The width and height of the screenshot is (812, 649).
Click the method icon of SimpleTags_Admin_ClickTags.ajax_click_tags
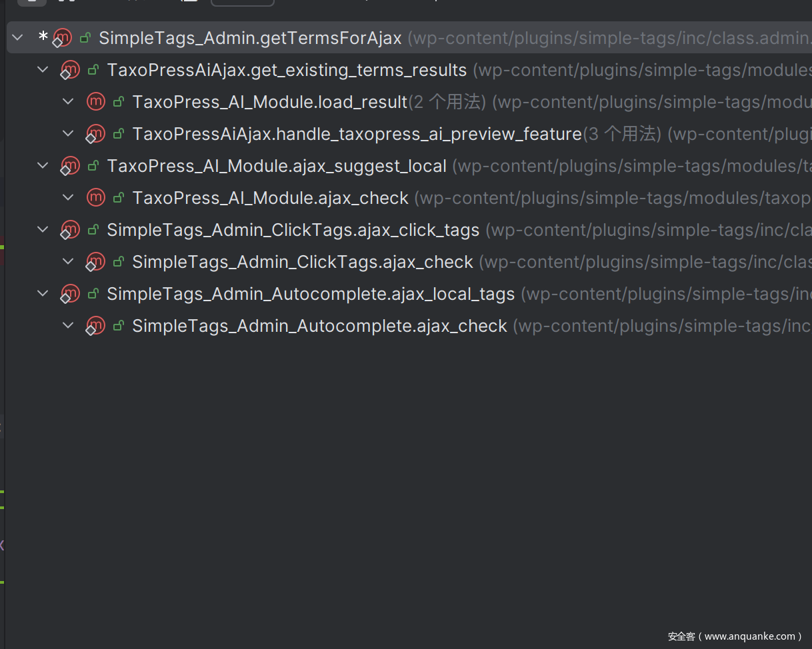(x=70, y=230)
